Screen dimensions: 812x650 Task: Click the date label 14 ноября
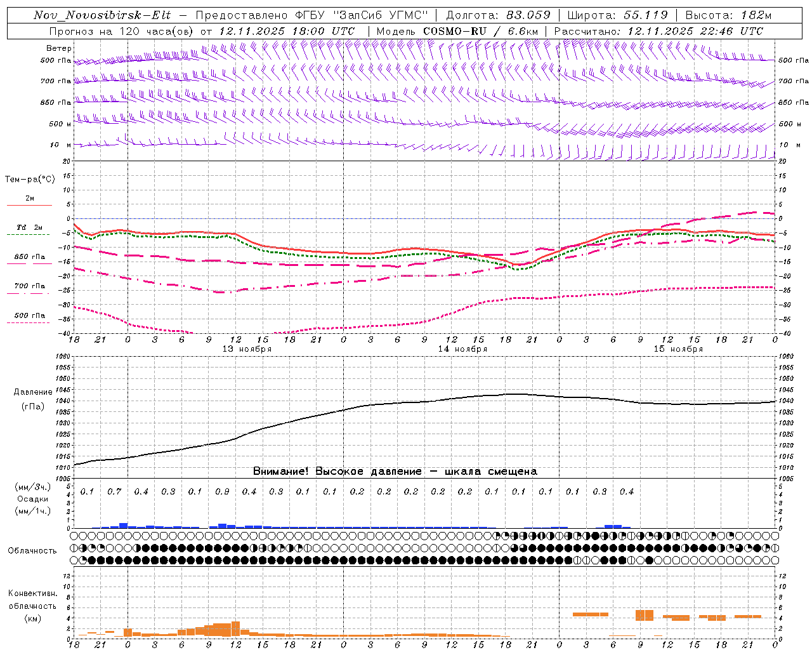[x=462, y=349]
